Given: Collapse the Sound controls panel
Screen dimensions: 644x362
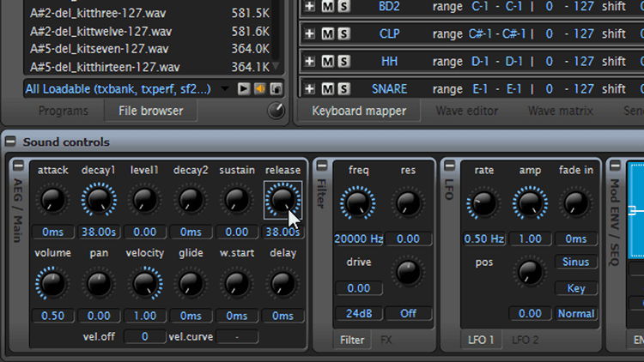Looking at the screenshot, I should pos(10,142).
